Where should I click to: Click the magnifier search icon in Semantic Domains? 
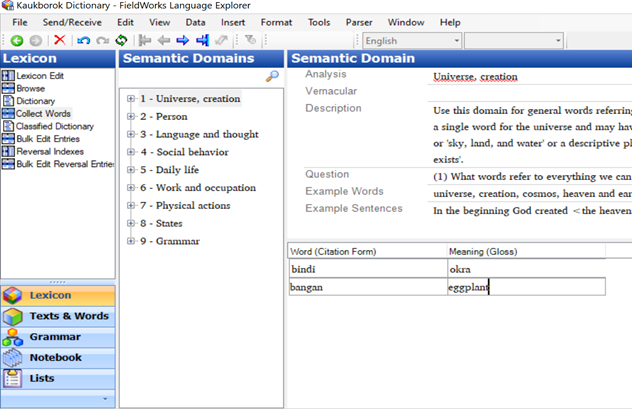coord(272,75)
